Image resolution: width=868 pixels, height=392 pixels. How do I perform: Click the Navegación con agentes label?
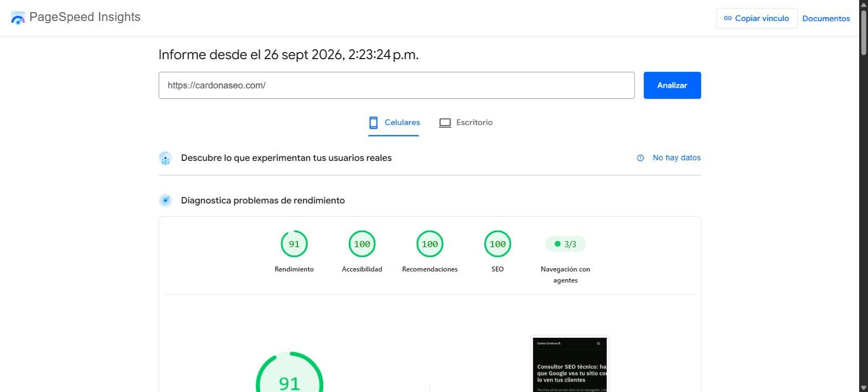click(x=565, y=275)
